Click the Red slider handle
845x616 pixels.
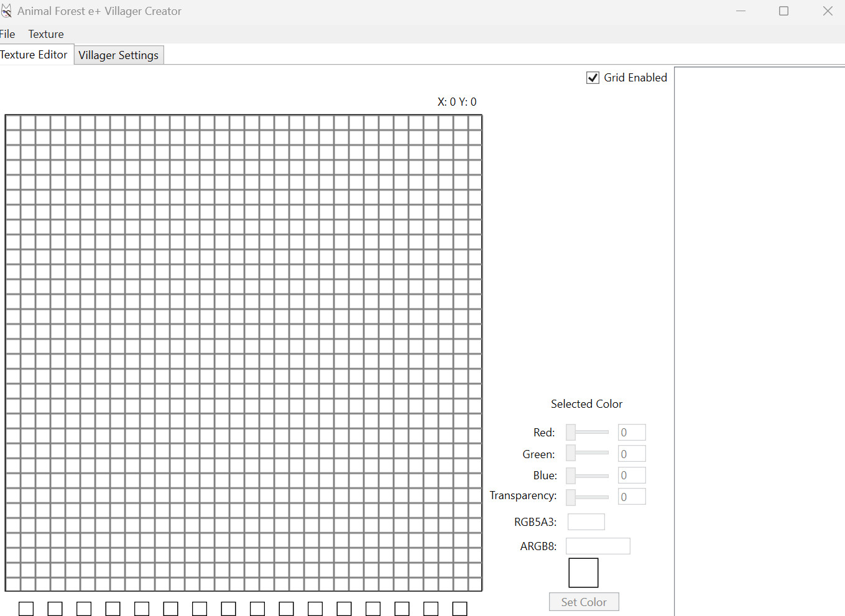pyautogui.click(x=571, y=432)
